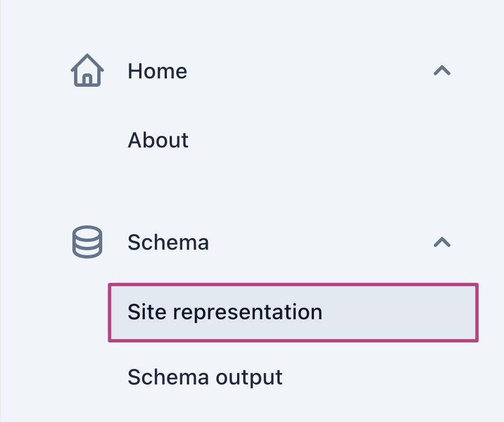Image resolution: width=504 pixels, height=422 pixels.
Task: Open Schema output page
Action: pyautogui.click(x=205, y=377)
